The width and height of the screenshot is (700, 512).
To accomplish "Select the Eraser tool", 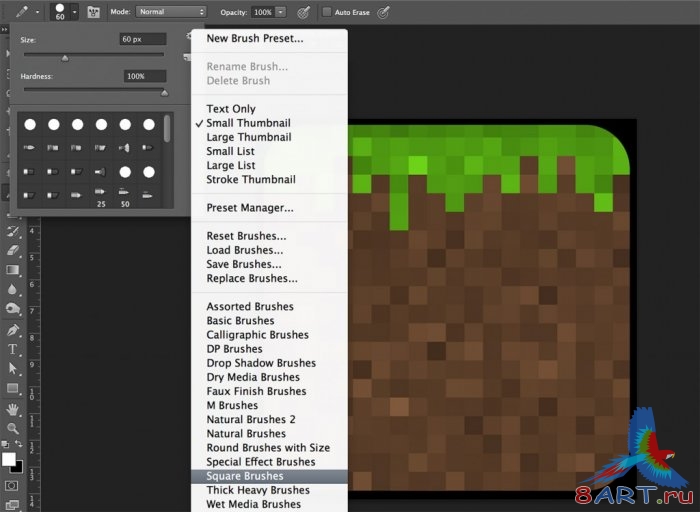I will 12,250.
